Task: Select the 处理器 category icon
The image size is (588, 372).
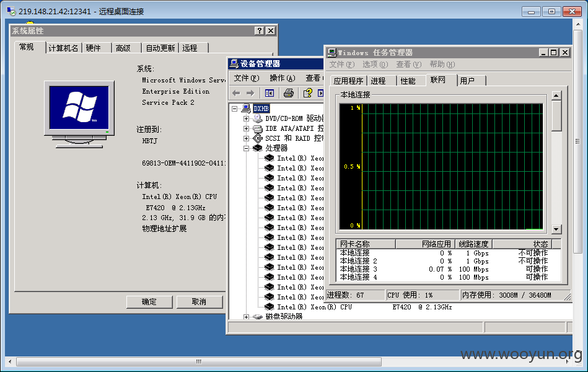Action: click(258, 148)
